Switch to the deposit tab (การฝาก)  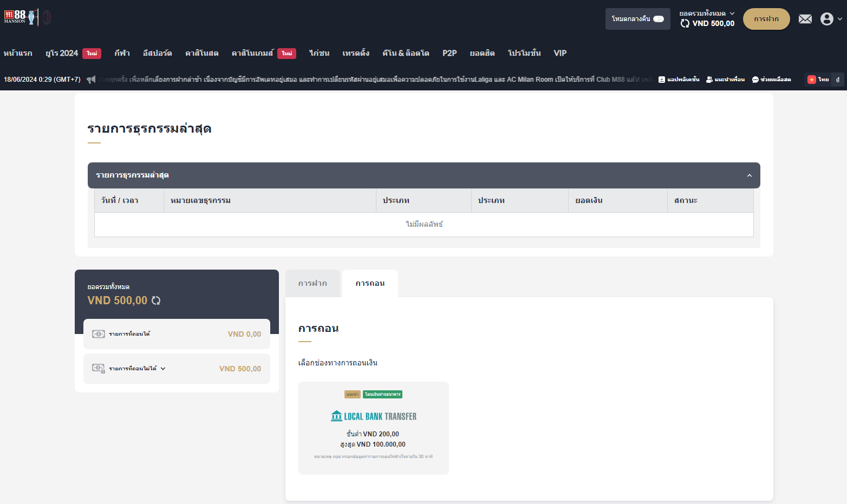click(x=312, y=283)
